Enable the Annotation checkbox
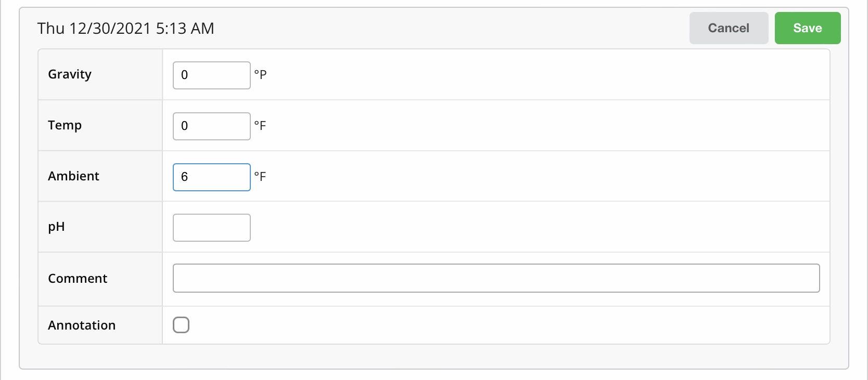The width and height of the screenshot is (868, 380). coord(181,325)
